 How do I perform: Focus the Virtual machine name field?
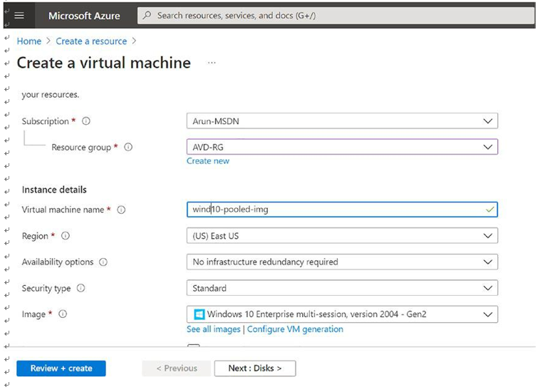342,210
